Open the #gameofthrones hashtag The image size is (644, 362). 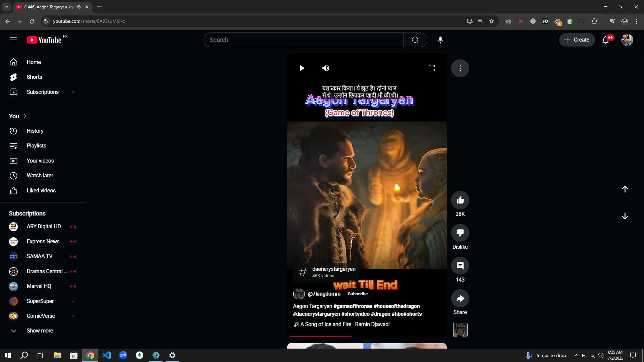(353, 306)
